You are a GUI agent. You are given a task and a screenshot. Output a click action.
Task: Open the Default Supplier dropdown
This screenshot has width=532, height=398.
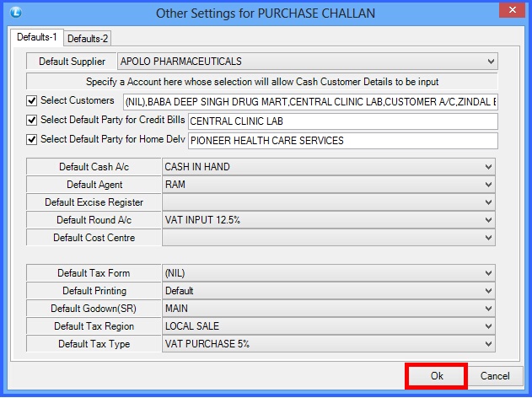point(308,62)
